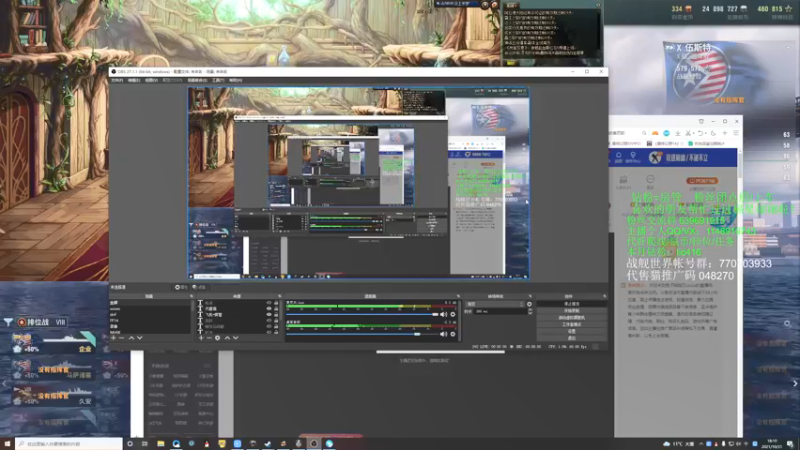Toggle lock of top source row
Image resolution: width=800 pixels, height=450 pixels.
pos(276,303)
